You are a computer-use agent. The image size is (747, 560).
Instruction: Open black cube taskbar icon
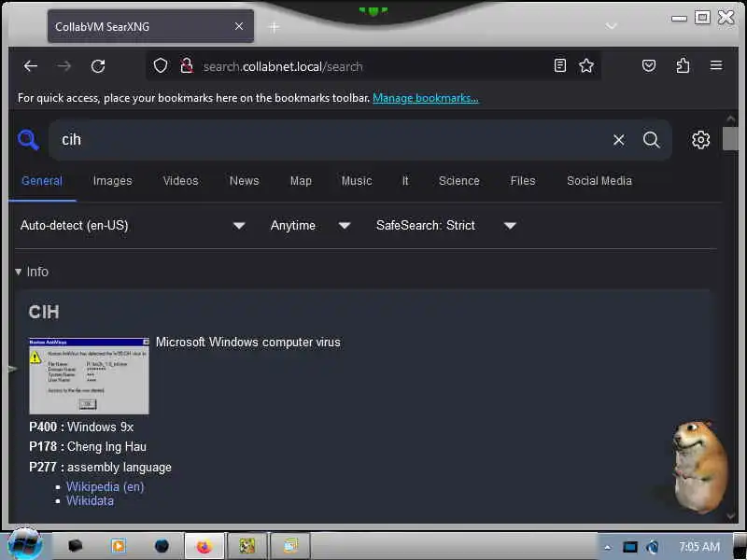click(75, 546)
